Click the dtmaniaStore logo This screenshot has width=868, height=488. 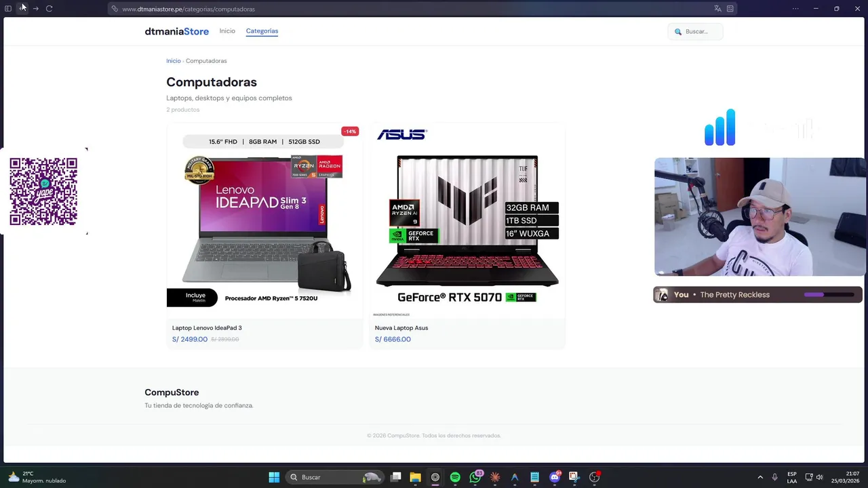click(x=176, y=31)
